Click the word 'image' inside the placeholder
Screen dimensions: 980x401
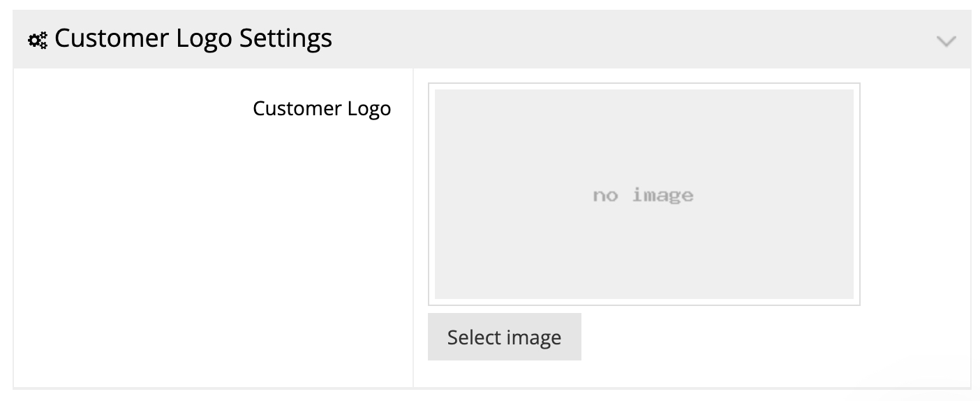[662, 195]
